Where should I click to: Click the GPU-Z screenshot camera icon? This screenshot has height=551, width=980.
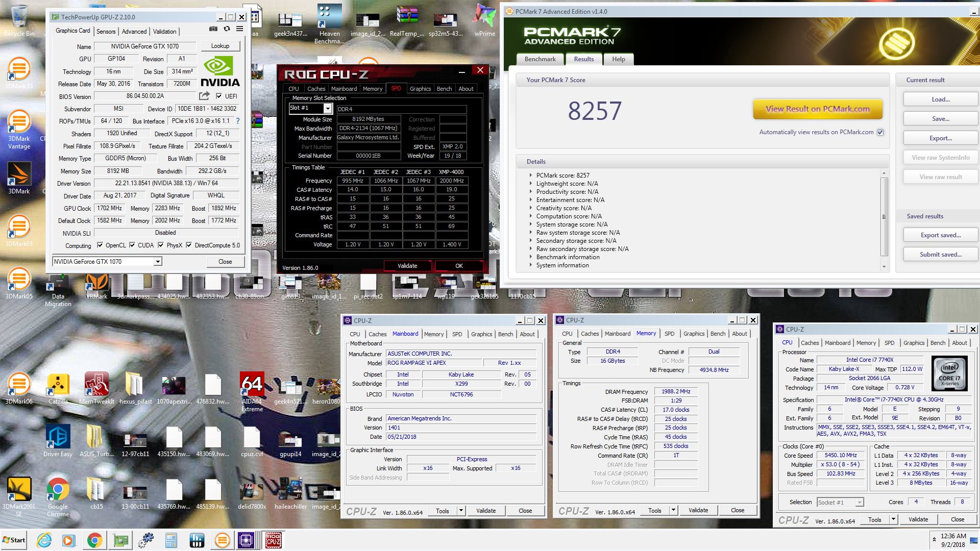tap(213, 29)
